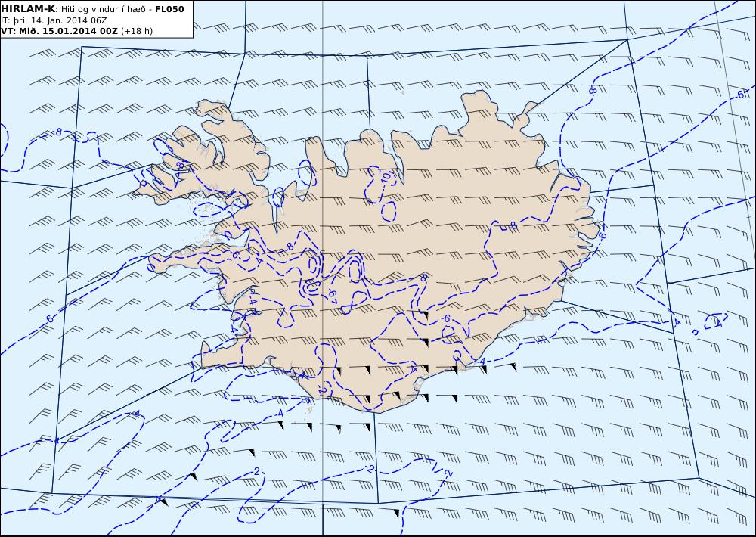Image resolution: width=756 pixels, height=537 pixels.
Task: Click the "FL050" flight level label
Action: pyautogui.click(x=169, y=9)
